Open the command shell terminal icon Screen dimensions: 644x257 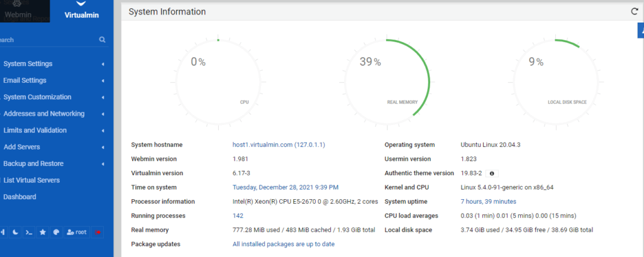click(29, 232)
